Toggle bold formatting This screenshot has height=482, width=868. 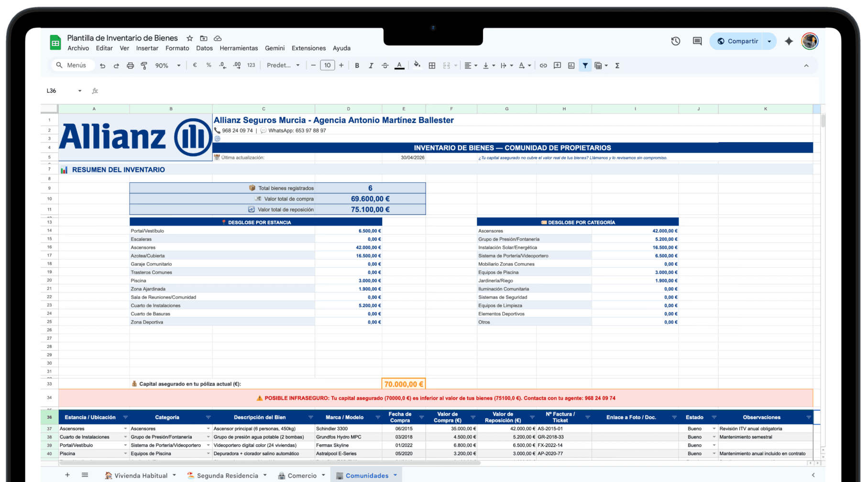pyautogui.click(x=357, y=66)
